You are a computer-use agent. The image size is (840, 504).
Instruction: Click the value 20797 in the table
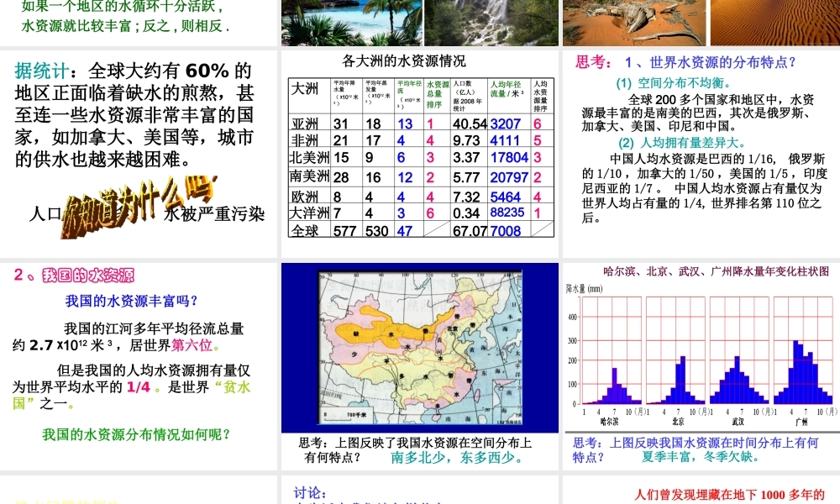click(509, 177)
